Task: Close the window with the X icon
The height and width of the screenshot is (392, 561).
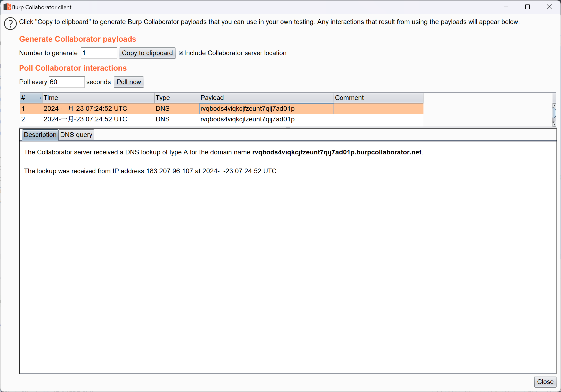Action: click(x=549, y=7)
